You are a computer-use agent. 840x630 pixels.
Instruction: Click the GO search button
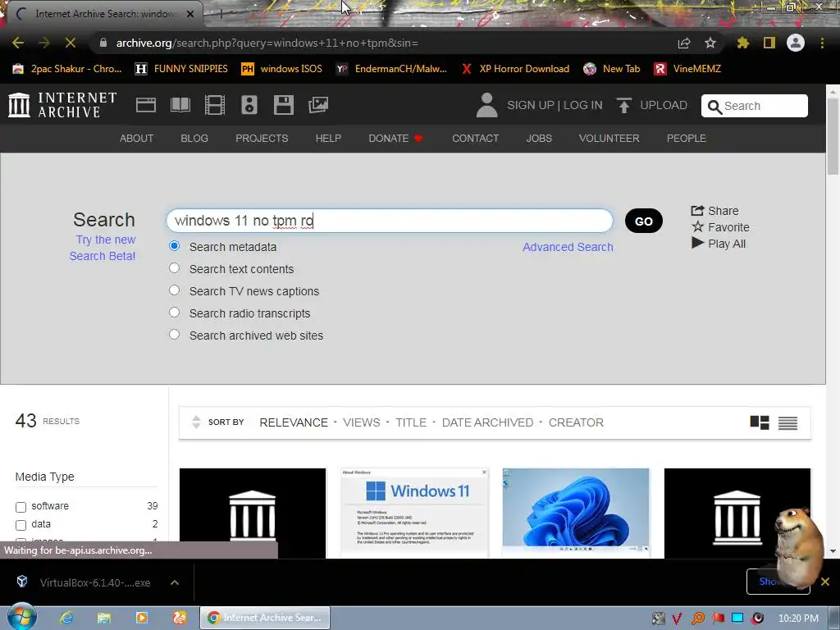[x=643, y=221]
